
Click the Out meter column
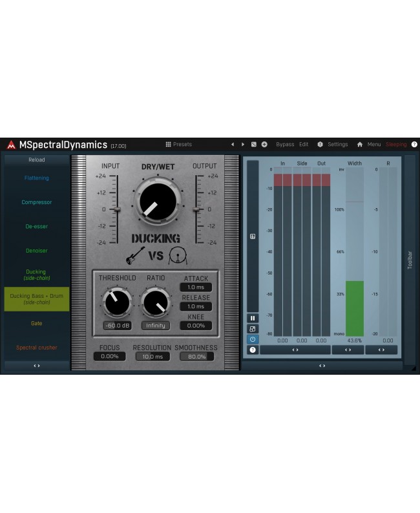pyautogui.click(x=321, y=252)
